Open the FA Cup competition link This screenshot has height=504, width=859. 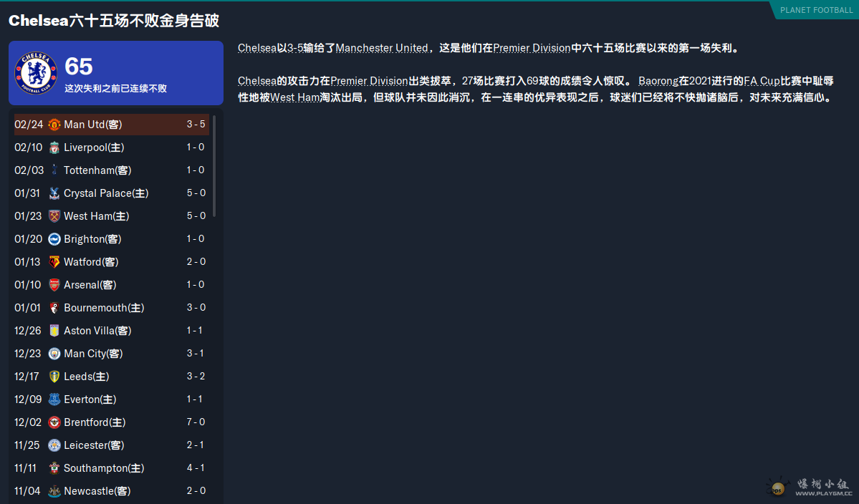pos(762,81)
